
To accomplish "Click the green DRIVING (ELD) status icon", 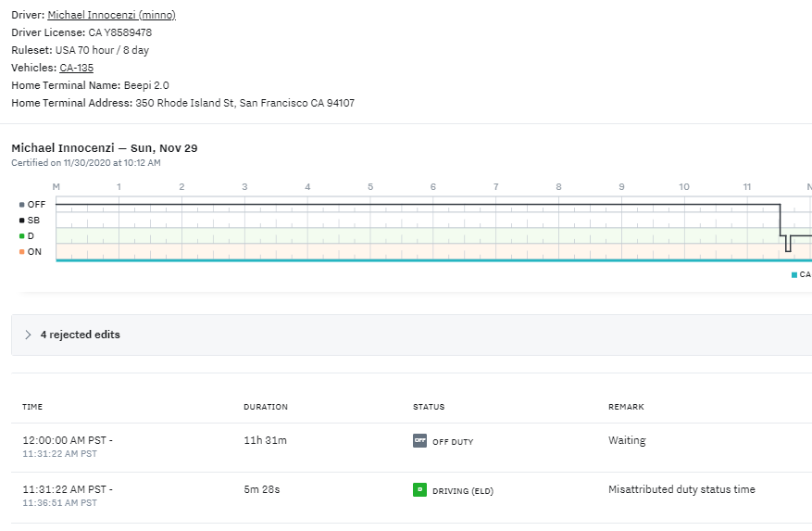I will pyautogui.click(x=419, y=490).
